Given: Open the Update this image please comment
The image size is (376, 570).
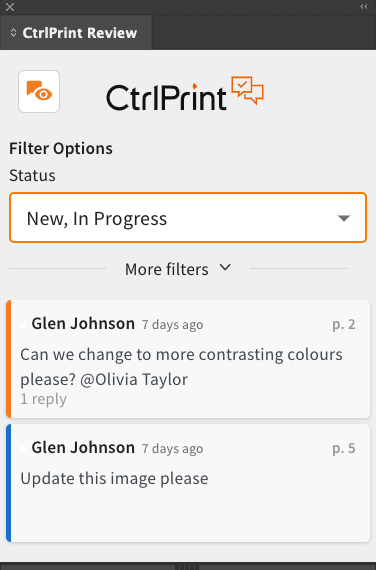Looking at the screenshot, I should (188, 483).
